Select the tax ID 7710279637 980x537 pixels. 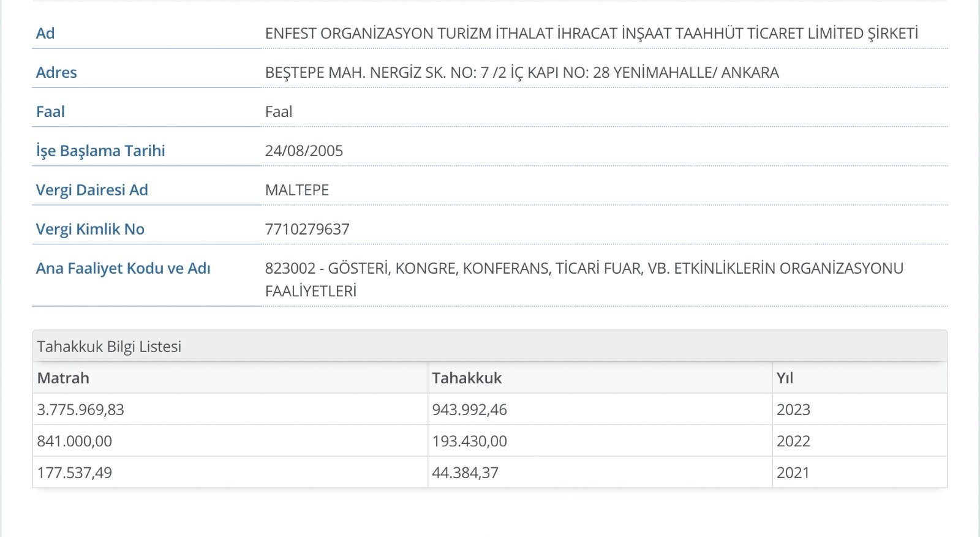click(307, 229)
